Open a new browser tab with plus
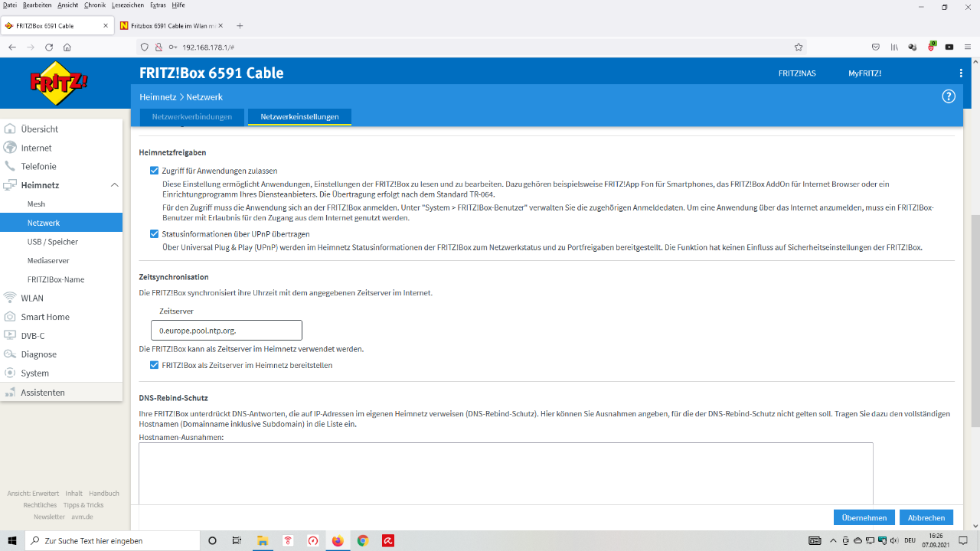Viewport: 980px width, 551px height. tap(240, 25)
